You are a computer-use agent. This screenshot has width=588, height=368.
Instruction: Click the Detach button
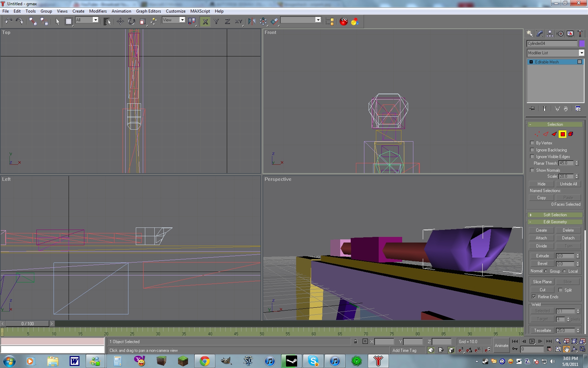click(568, 238)
